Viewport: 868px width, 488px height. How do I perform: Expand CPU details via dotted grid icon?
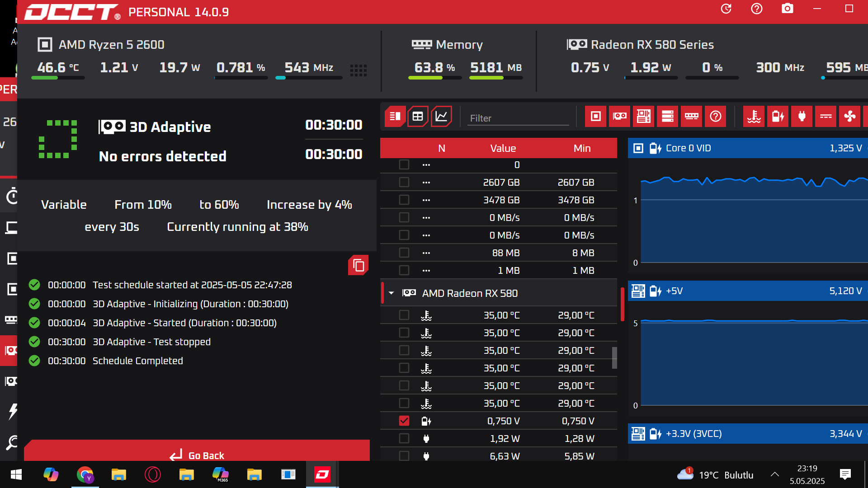click(x=358, y=70)
